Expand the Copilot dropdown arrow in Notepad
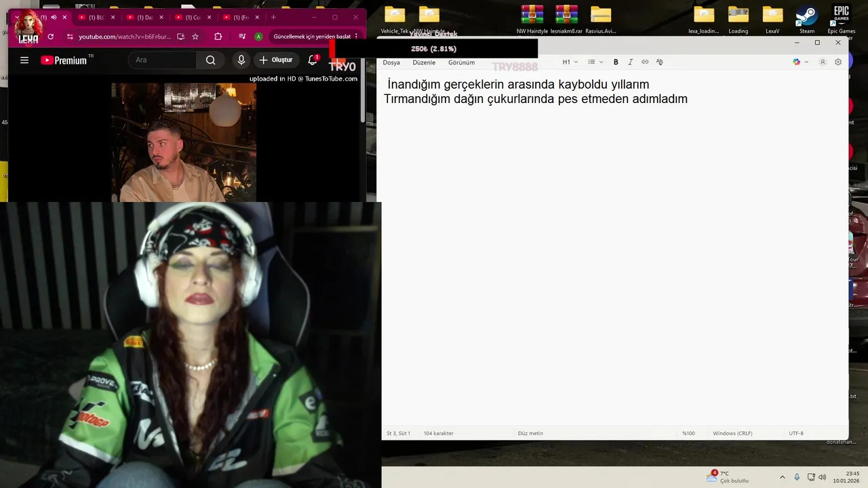 806,62
